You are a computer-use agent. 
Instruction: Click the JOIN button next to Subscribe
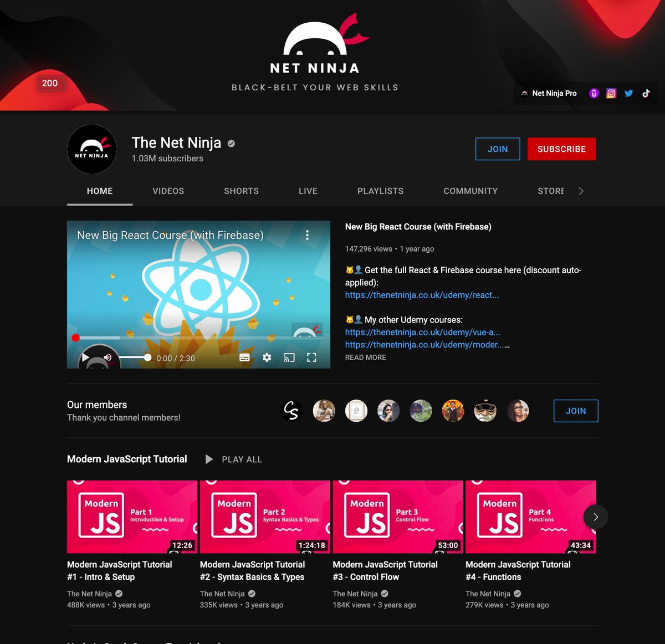498,149
